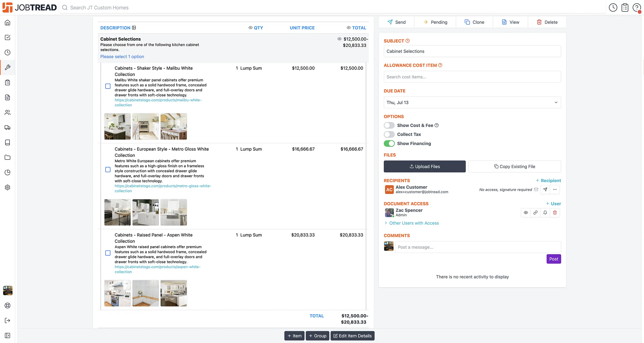Click Clone in the document toolbar
The image size is (644, 343).
[474, 22]
